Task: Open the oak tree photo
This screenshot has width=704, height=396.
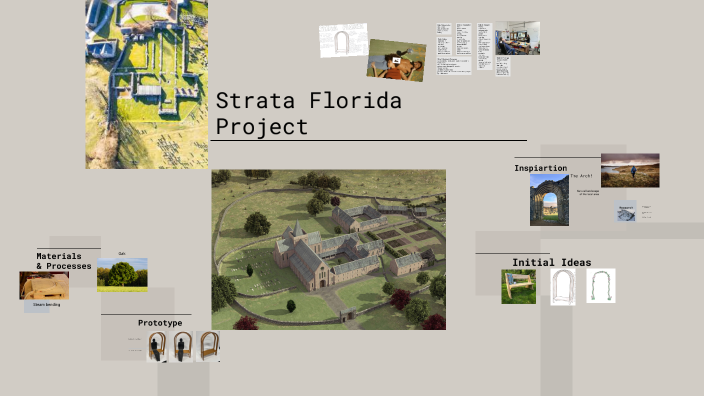Action: point(122,275)
